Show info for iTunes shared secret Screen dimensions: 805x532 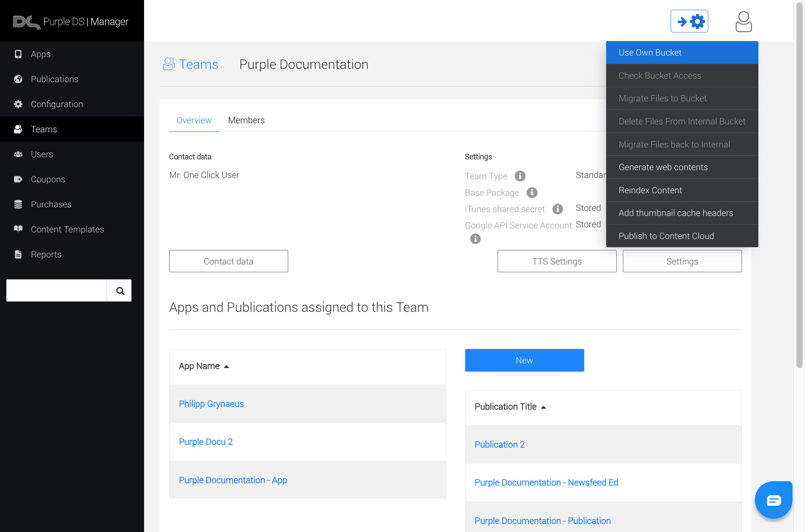click(558, 209)
